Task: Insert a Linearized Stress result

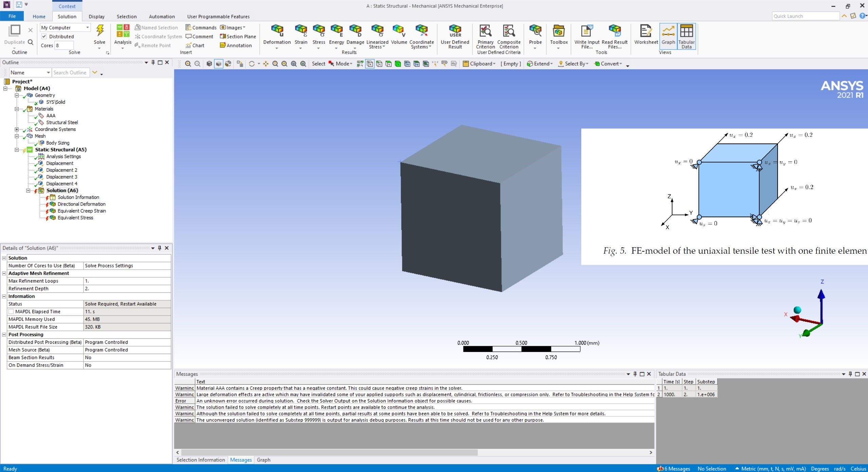Action: (377, 37)
